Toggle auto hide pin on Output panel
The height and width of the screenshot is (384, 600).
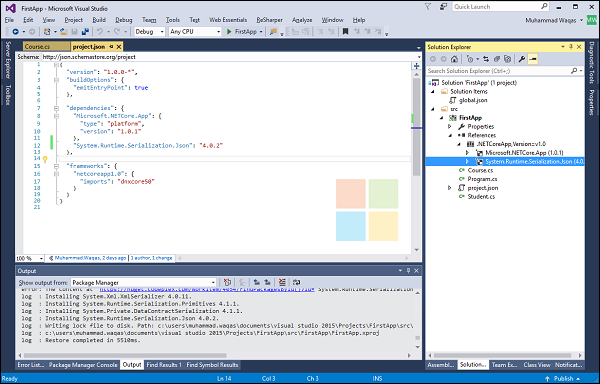(x=409, y=271)
